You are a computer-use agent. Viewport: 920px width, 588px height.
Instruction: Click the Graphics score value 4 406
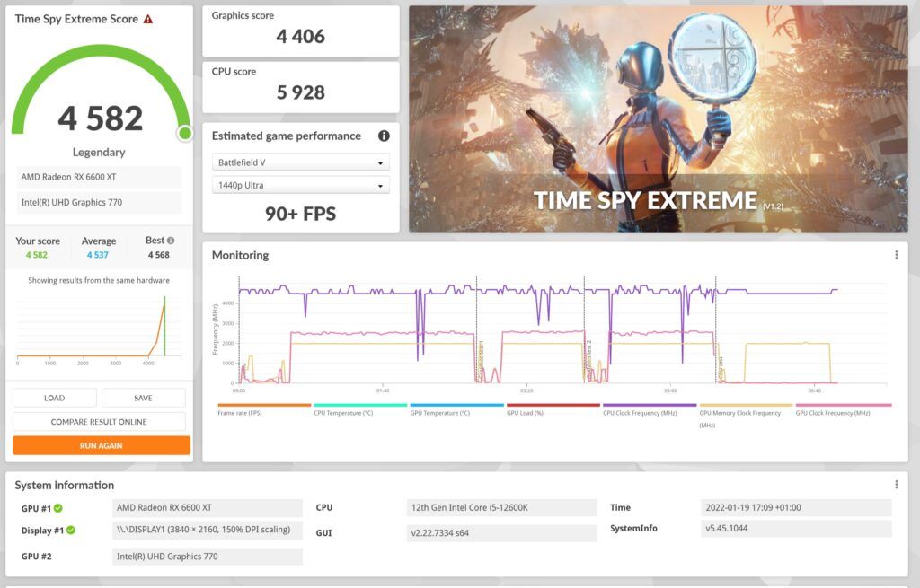(300, 36)
